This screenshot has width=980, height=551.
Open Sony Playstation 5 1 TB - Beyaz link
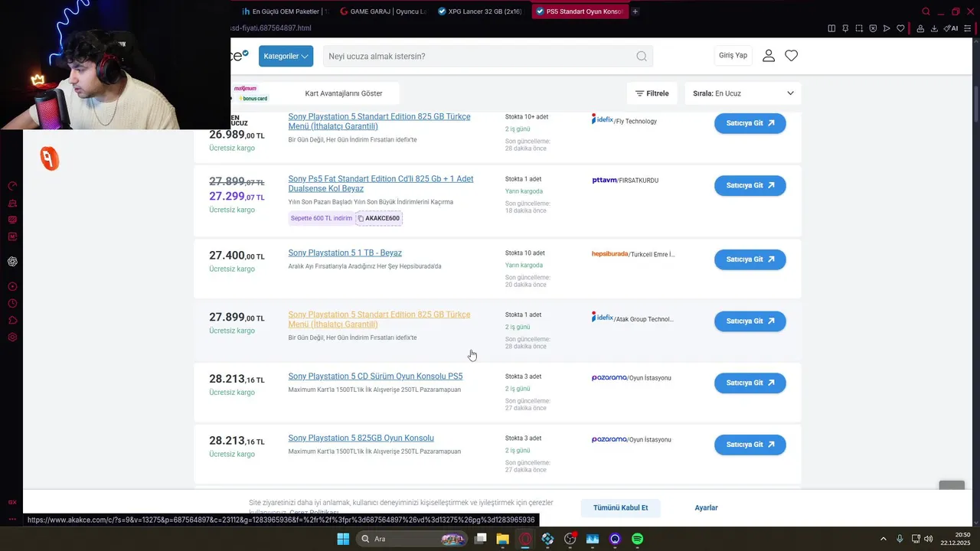tap(345, 253)
